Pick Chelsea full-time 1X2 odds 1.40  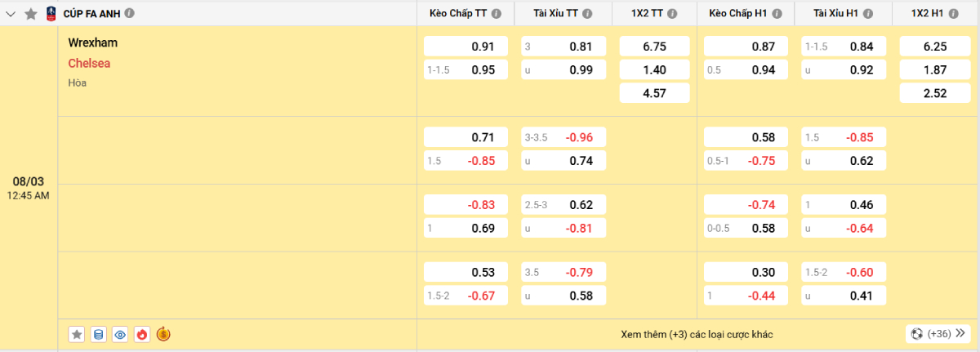click(655, 70)
